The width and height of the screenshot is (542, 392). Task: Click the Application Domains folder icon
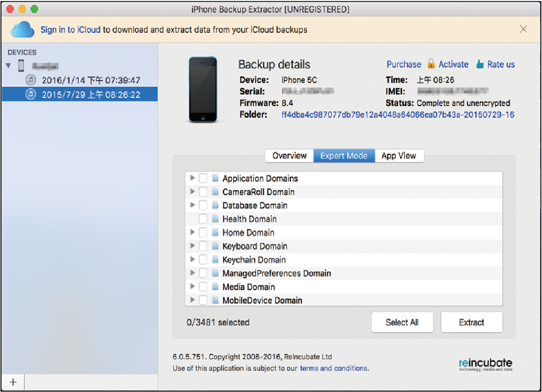click(x=215, y=178)
